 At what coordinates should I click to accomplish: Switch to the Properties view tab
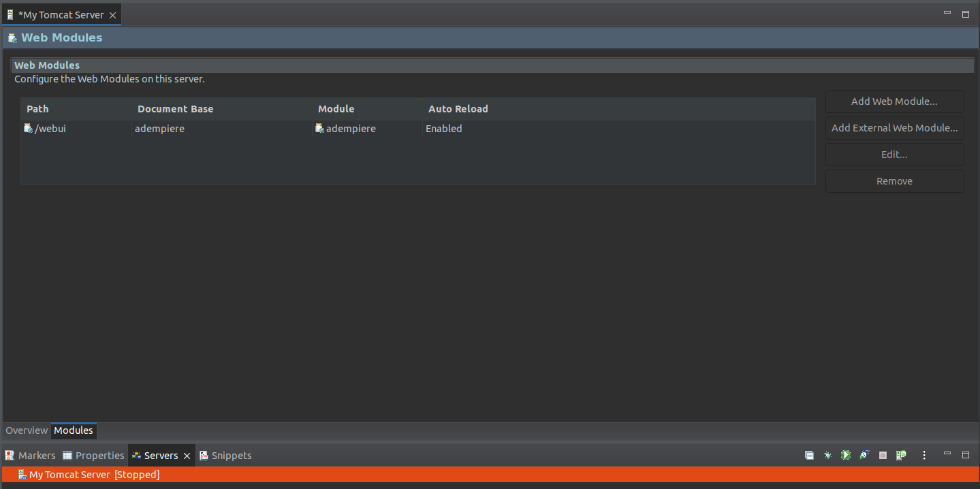click(x=93, y=456)
